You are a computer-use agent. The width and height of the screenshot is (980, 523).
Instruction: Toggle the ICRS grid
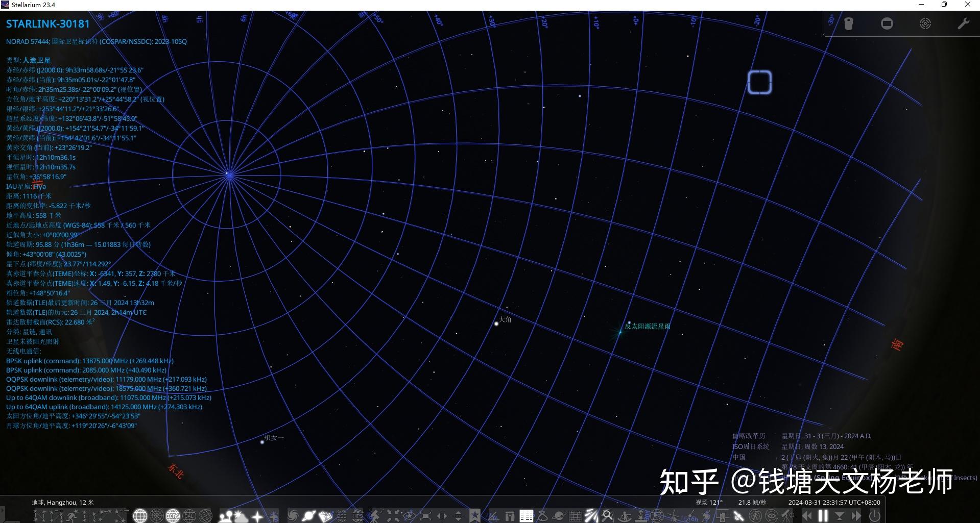coord(173,515)
